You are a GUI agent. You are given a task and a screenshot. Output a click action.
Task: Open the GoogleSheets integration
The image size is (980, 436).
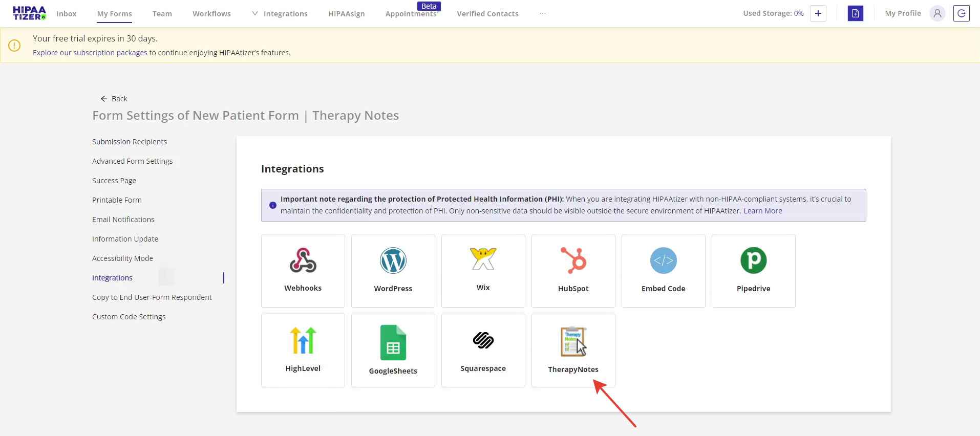[393, 351]
